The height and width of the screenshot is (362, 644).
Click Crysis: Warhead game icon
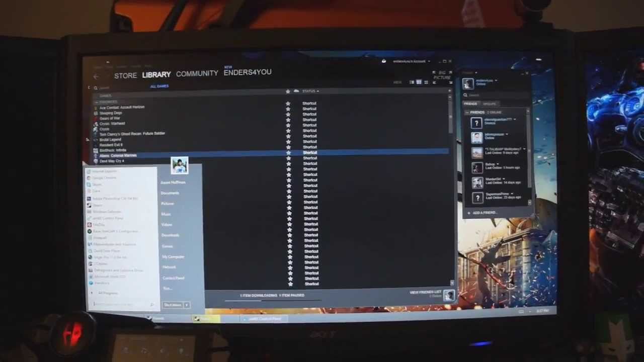point(96,124)
